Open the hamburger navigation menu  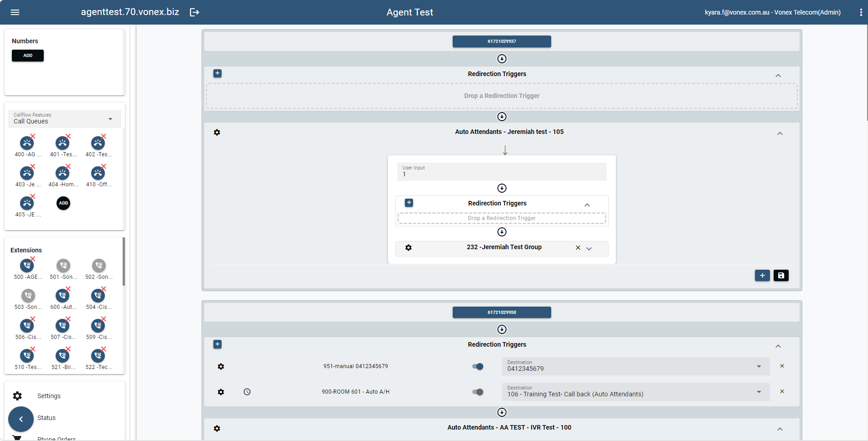(15, 12)
